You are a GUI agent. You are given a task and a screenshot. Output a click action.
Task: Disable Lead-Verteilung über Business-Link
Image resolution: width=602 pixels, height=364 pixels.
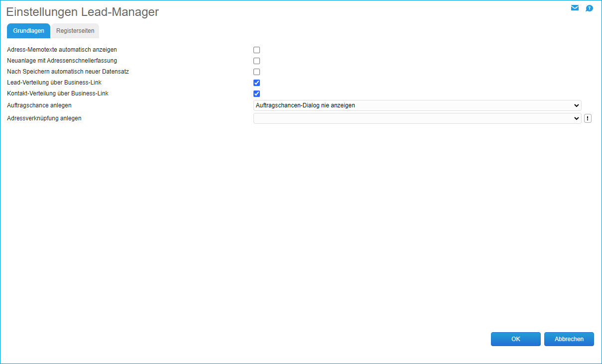[256, 83]
